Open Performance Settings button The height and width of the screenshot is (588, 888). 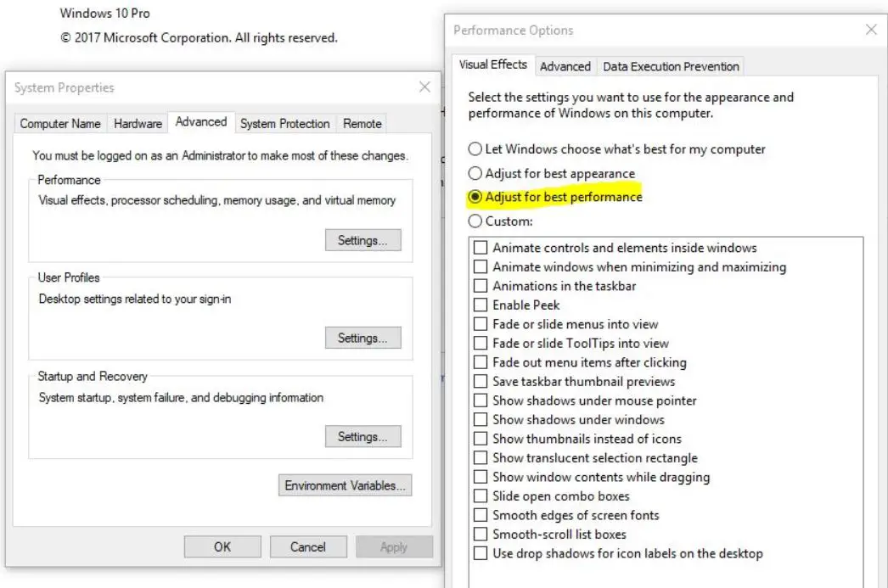click(363, 240)
